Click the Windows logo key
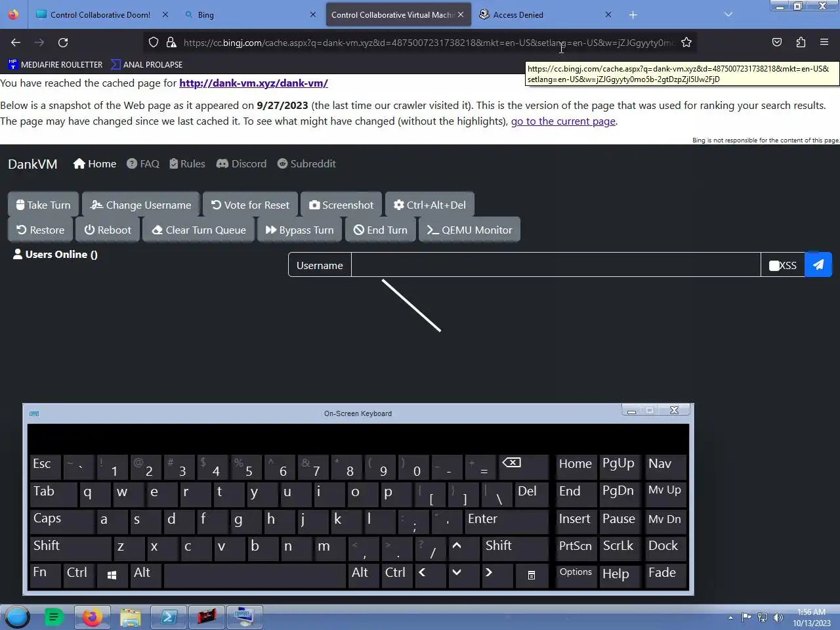Image resolution: width=840 pixels, height=630 pixels. [112, 574]
